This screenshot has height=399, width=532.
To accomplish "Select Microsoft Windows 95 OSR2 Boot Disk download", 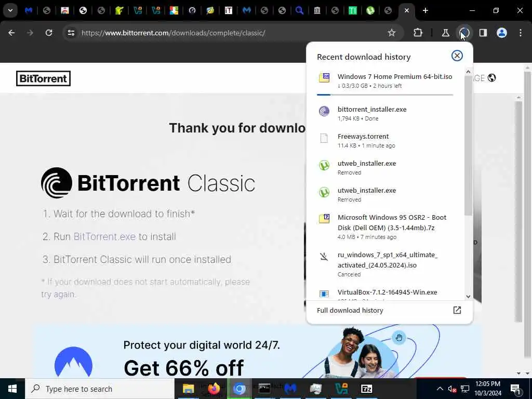I will [385, 227].
